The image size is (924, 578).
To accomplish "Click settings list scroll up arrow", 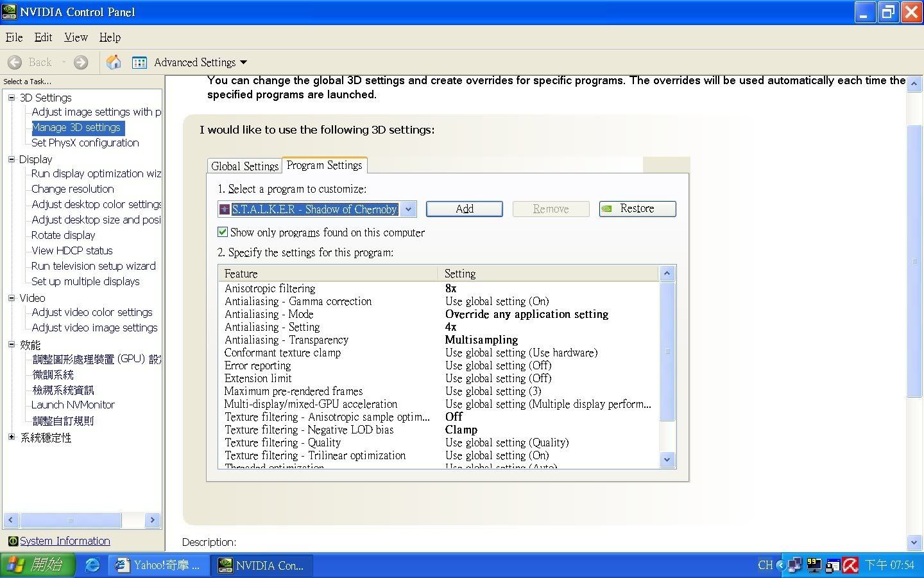I will tap(667, 273).
